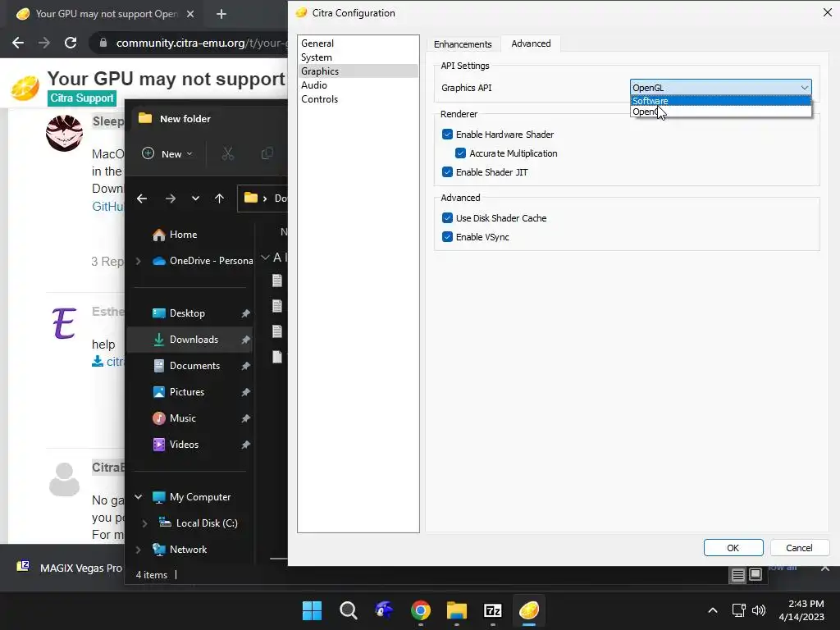Open volume control in system tray
This screenshot has height=630, width=840.
759,610
